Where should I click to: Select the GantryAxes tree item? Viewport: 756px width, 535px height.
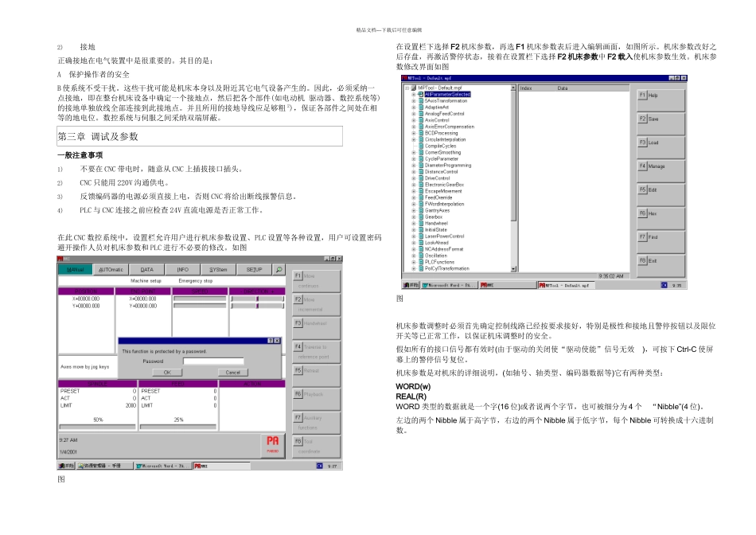(x=437, y=210)
